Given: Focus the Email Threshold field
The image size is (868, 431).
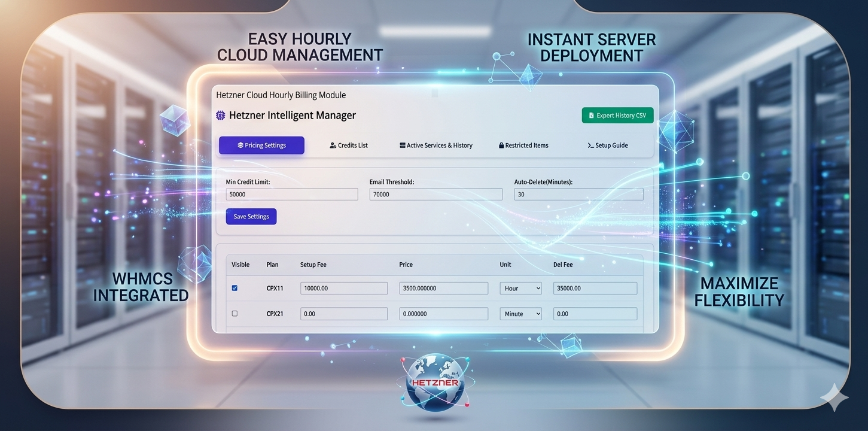Looking at the screenshot, I should coord(435,195).
